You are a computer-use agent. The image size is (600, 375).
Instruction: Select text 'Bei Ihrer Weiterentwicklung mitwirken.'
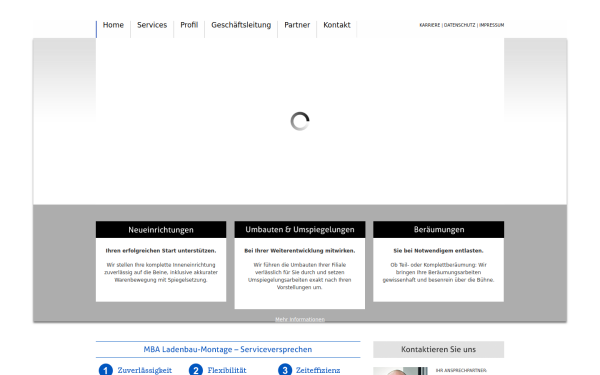pyautogui.click(x=300, y=251)
